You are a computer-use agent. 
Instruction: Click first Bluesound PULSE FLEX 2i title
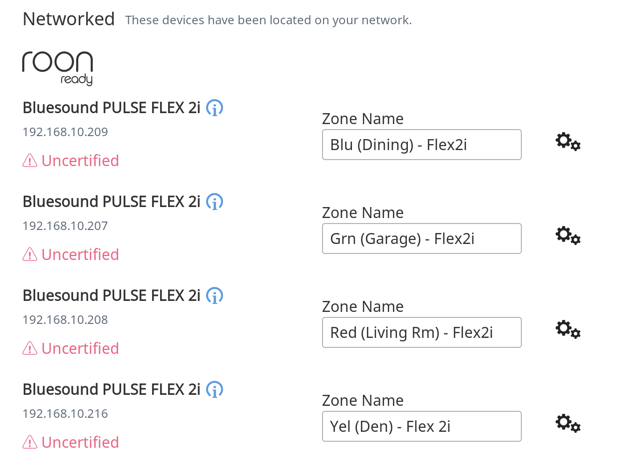click(112, 108)
